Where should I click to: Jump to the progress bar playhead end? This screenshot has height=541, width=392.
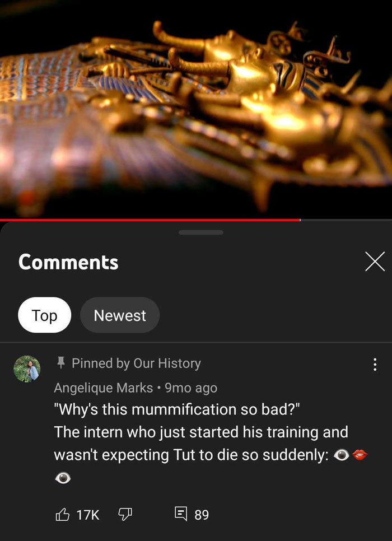(x=300, y=220)
